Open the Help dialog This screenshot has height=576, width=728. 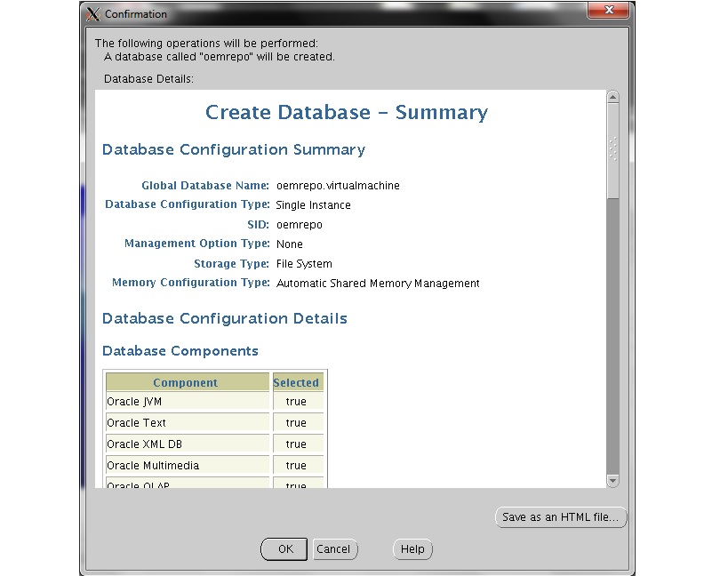412,548
